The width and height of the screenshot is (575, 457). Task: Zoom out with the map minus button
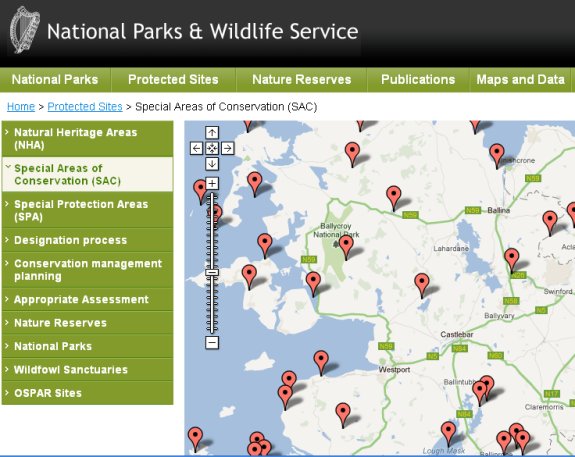point(212,343)
